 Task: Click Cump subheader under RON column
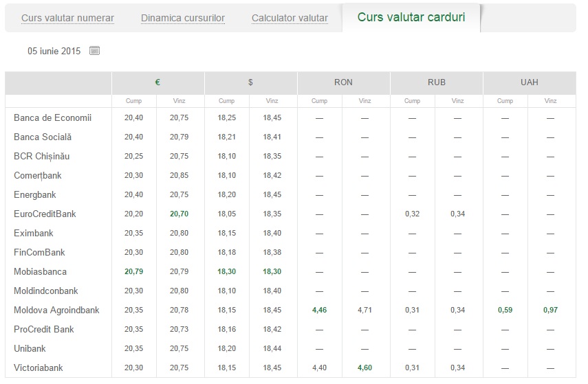click(x=320, y=101)
